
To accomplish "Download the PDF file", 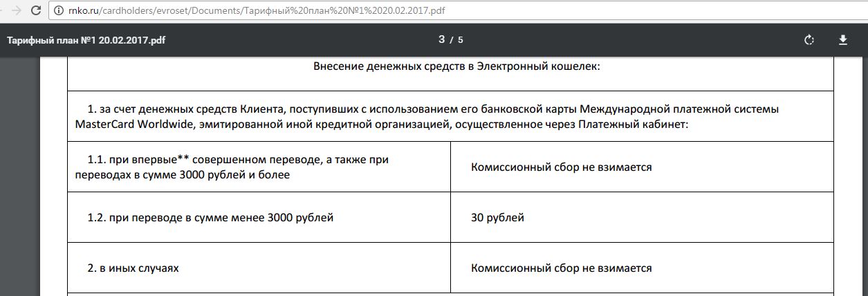I will [843, 40].
